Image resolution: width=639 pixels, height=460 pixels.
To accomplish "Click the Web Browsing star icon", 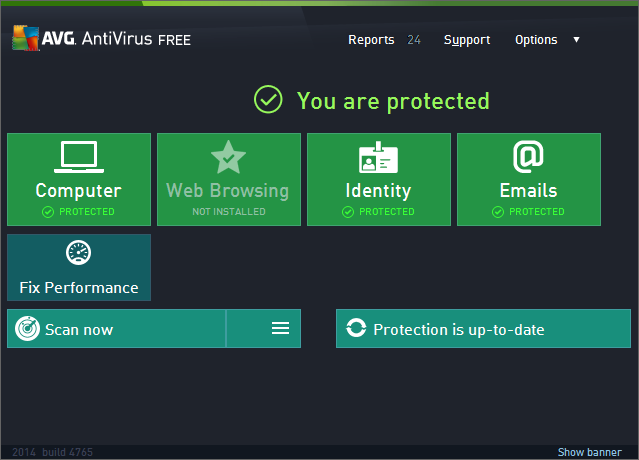I will pos(228,157).
